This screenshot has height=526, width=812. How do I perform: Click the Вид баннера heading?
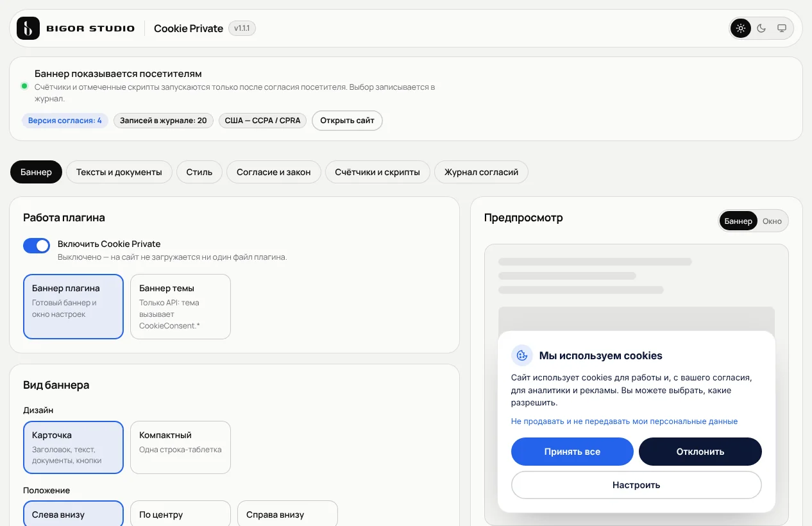[x=56, y=385]
